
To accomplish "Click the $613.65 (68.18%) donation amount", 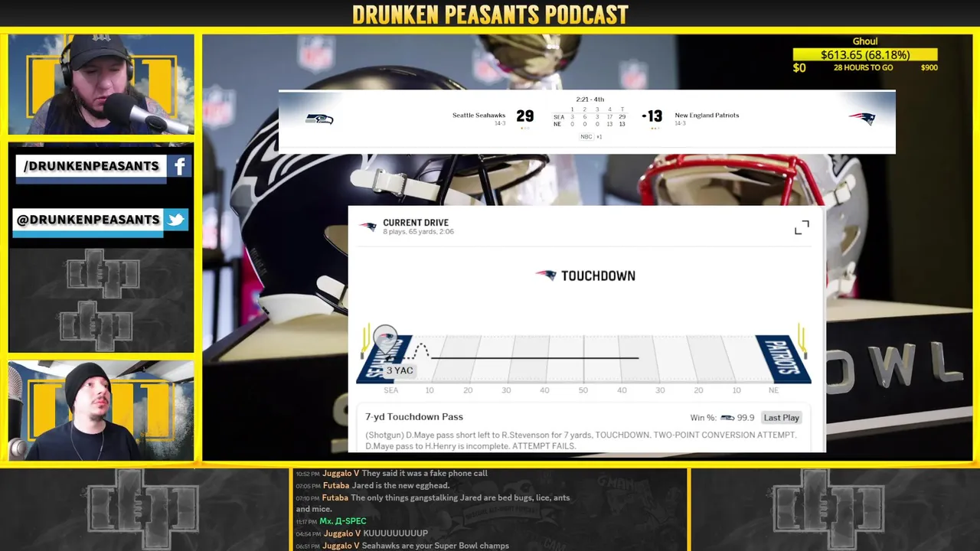I will pyautogui.click(x=865, y=55).
